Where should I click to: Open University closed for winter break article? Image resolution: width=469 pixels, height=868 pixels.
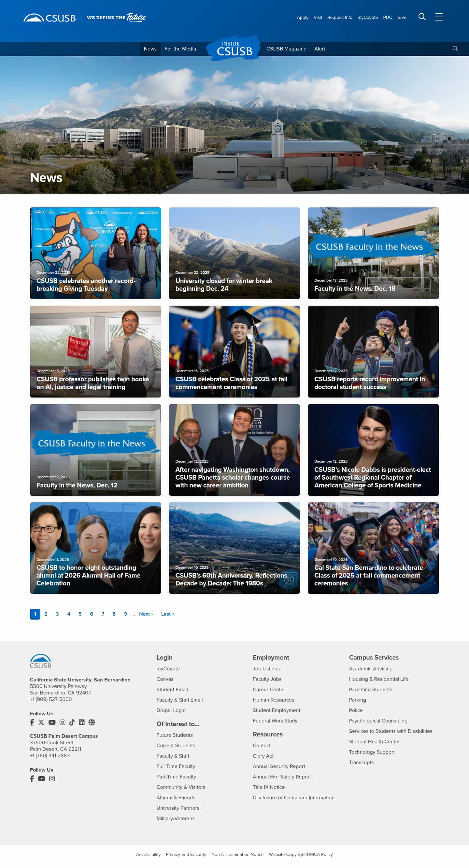[x=234, y=253]
